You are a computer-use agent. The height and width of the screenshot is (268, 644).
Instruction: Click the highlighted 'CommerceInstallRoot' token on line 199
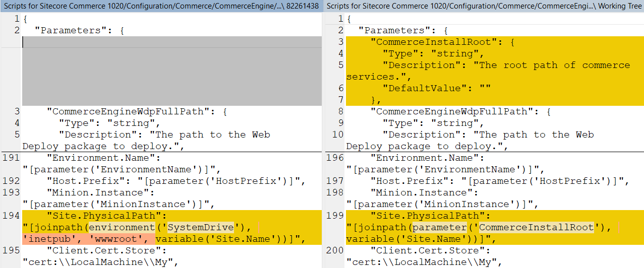click(x=536, y=227)
